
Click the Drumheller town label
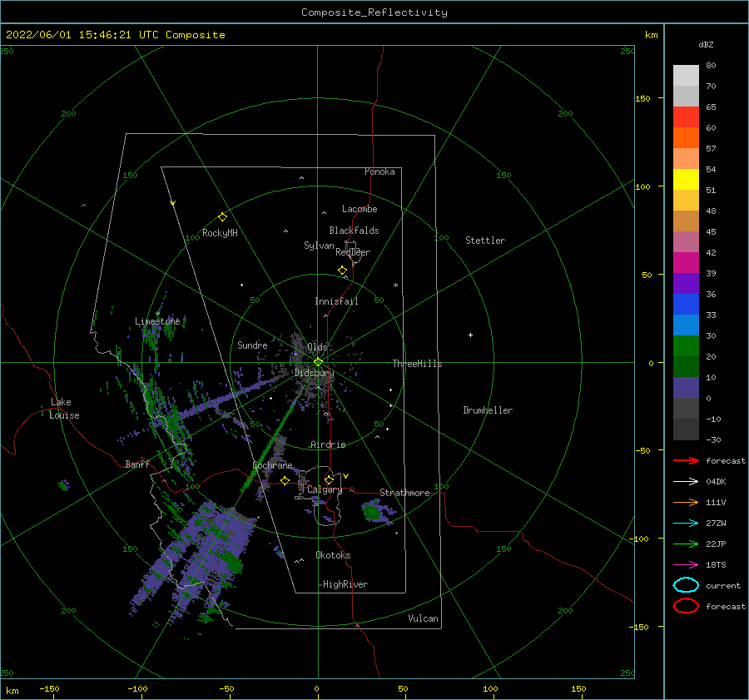point(488,410)
